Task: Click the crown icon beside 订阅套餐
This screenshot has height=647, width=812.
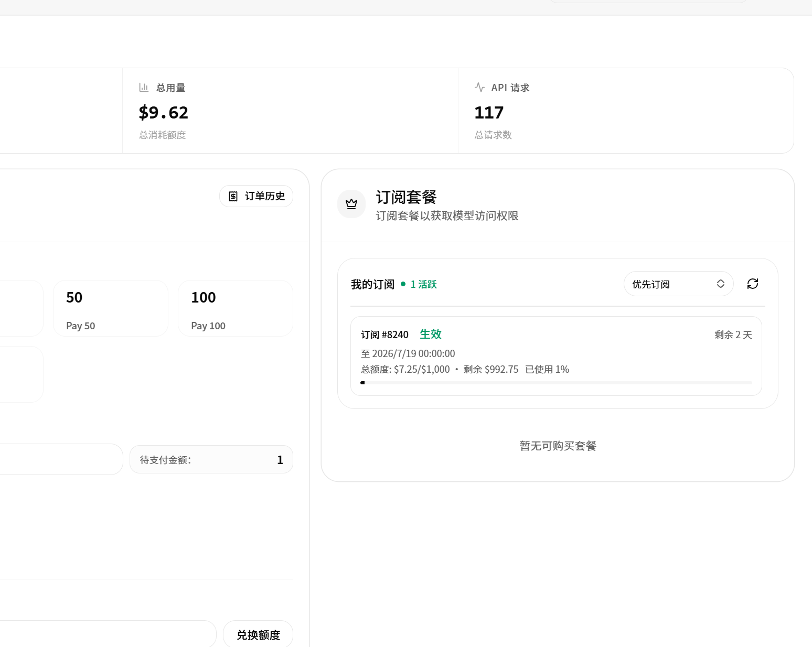Action: click(351, 204)
